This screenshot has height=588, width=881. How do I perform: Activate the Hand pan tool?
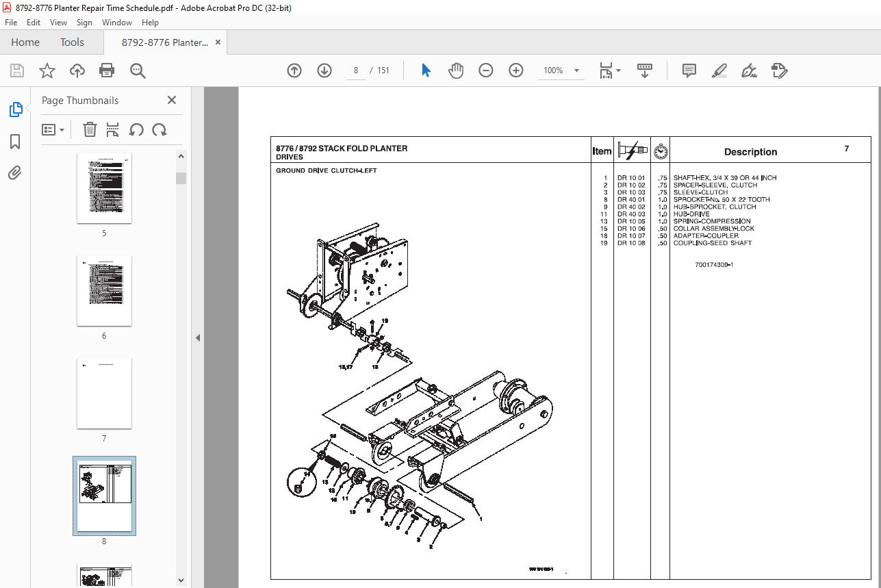[456, 71]
